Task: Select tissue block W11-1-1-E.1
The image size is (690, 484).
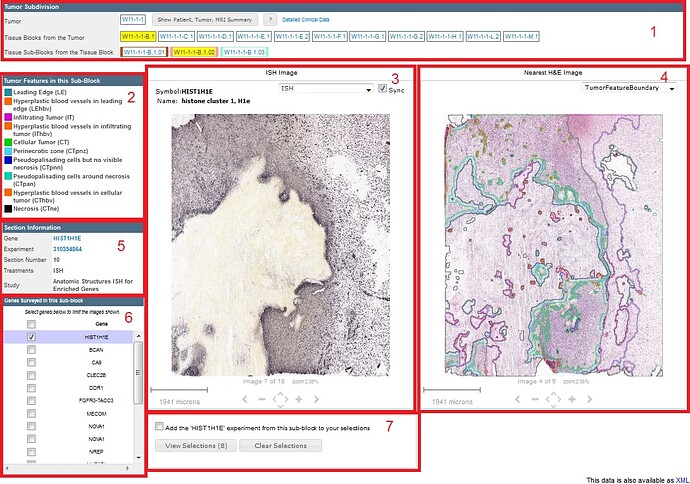Action: coord(254,37)
